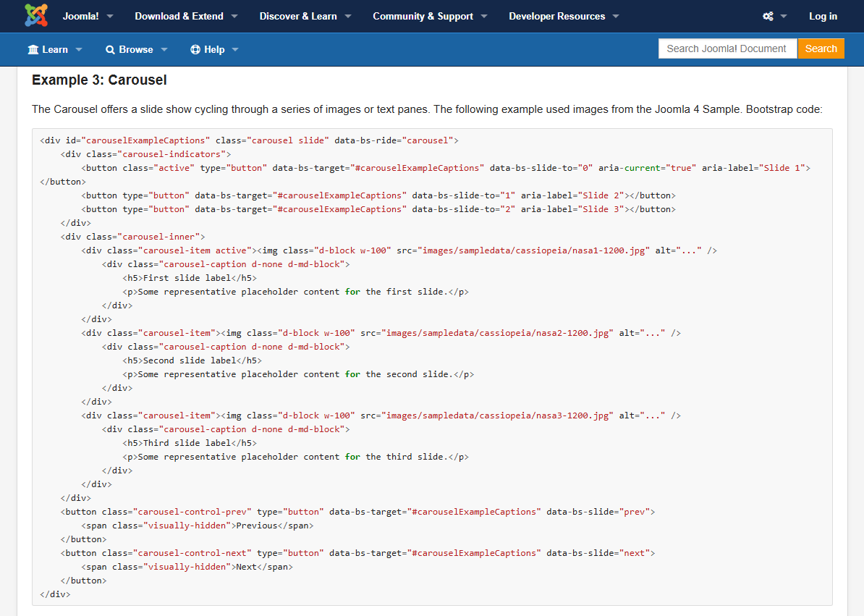Click the gears settings icon
864x616 pixels.
pyautogui.click(x=768, y=16)
